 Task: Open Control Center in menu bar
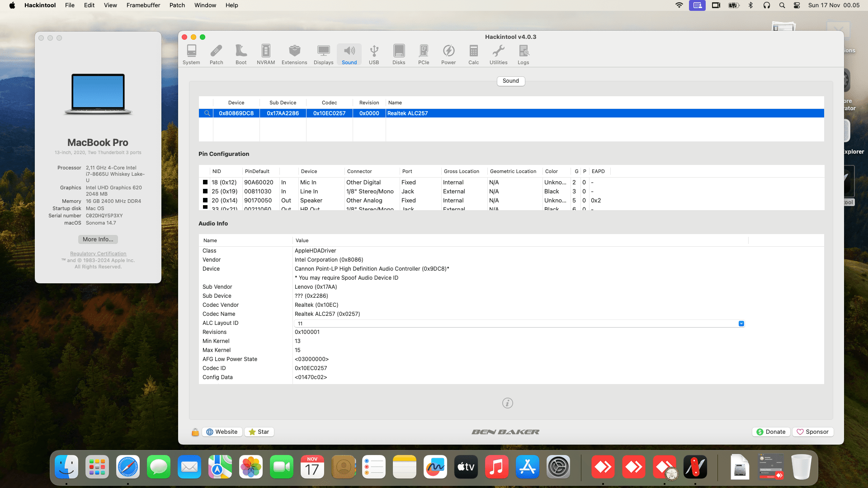point(797,5)
